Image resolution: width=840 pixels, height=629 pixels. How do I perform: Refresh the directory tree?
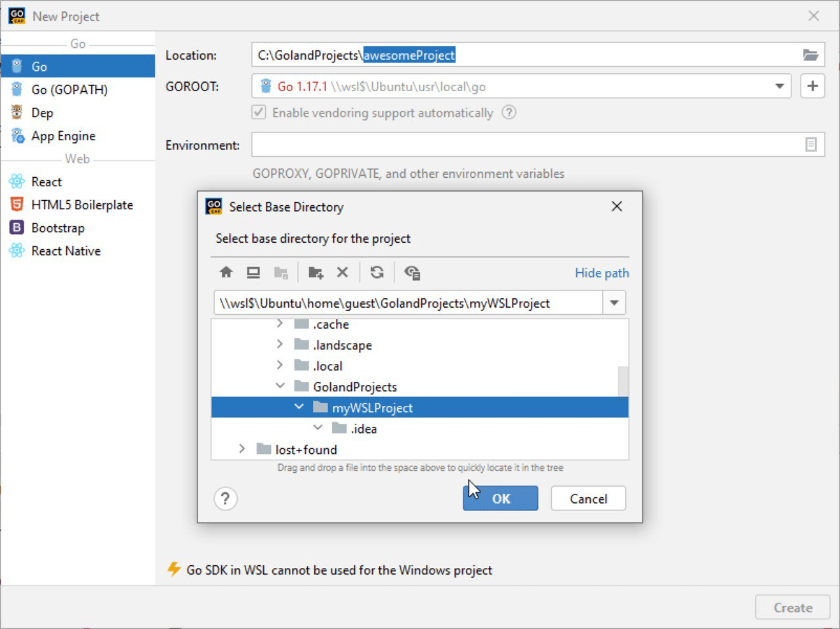point(377,272)
